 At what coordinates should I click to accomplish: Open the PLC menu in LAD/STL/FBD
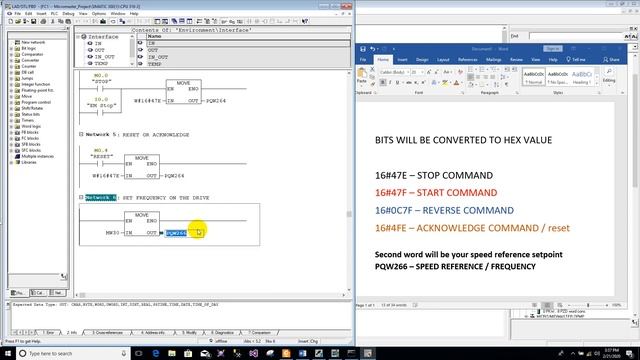pos(54,13)
